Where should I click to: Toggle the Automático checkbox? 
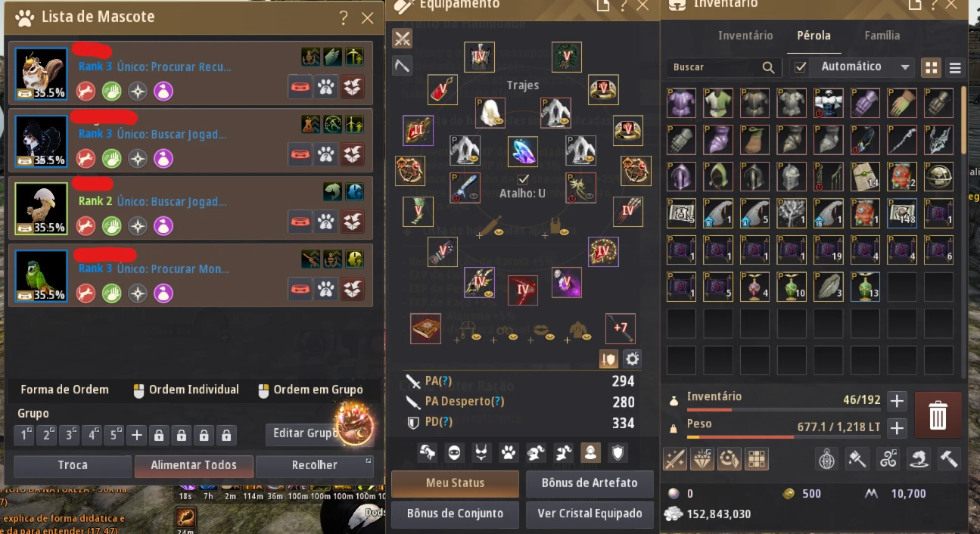(x=801, y=67)
